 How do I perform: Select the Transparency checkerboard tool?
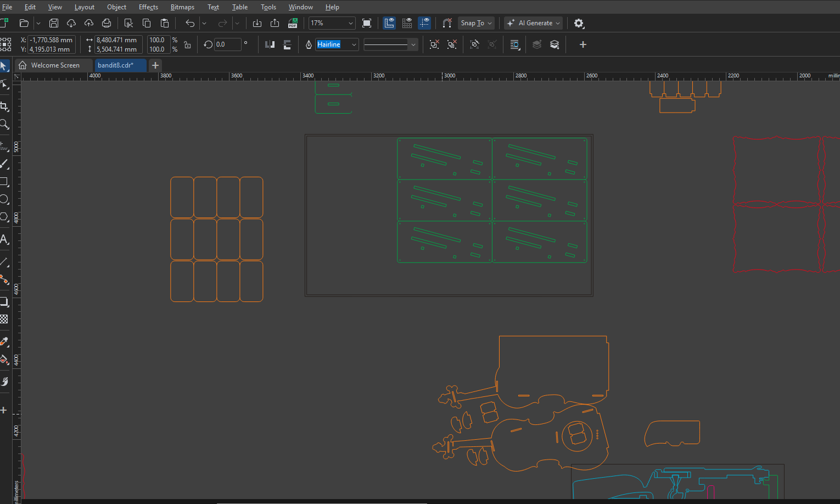click(x=4, y=319)
